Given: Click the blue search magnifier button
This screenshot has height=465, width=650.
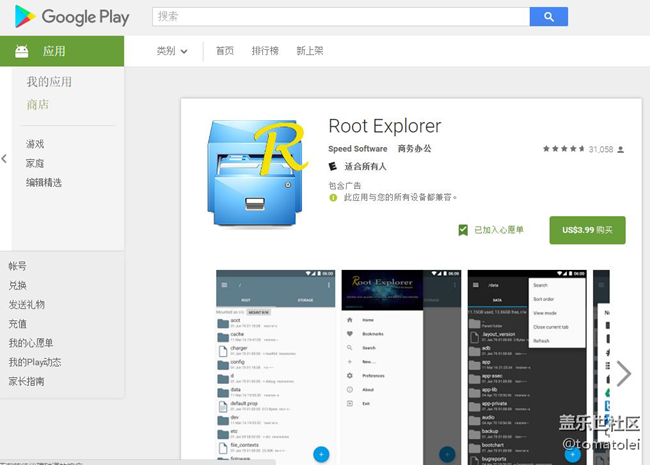Looking at the screenshot, I should click(x=548, y=17).
